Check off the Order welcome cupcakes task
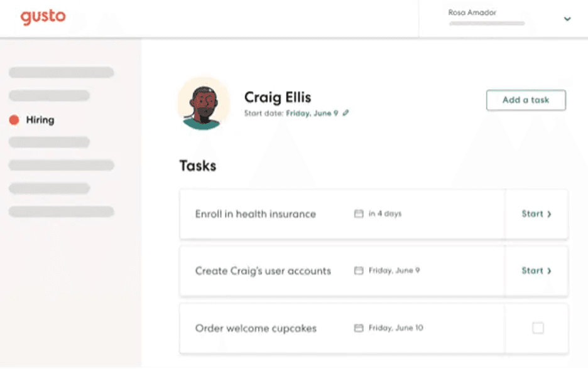Screen dimensions: 588x369 (x=538, y=328)
